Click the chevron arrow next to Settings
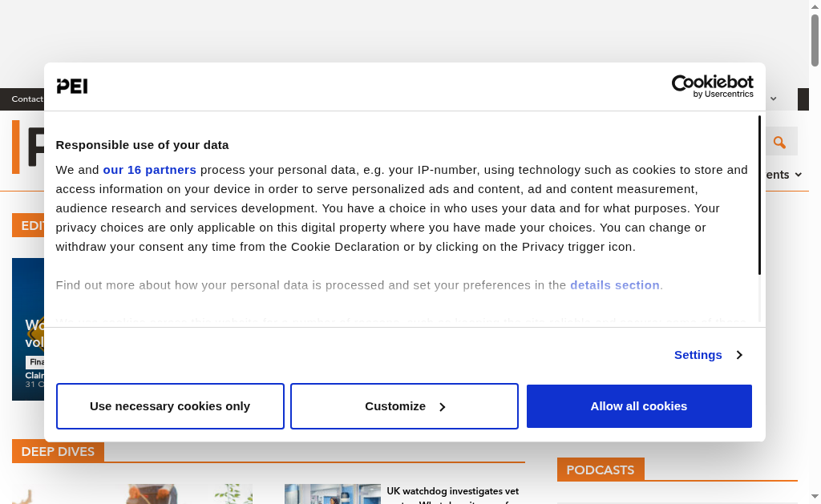821x504 pixels. point(739,355)
